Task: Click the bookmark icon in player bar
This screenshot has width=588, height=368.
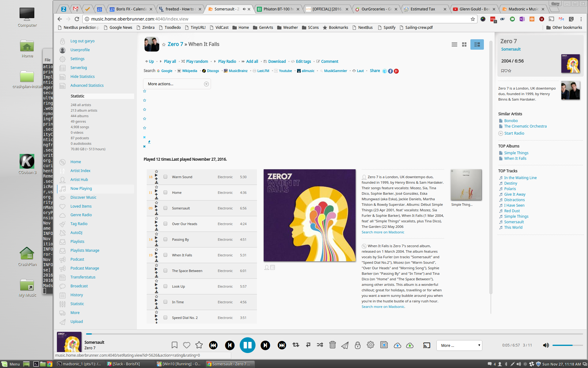Action: coord(175,345)
